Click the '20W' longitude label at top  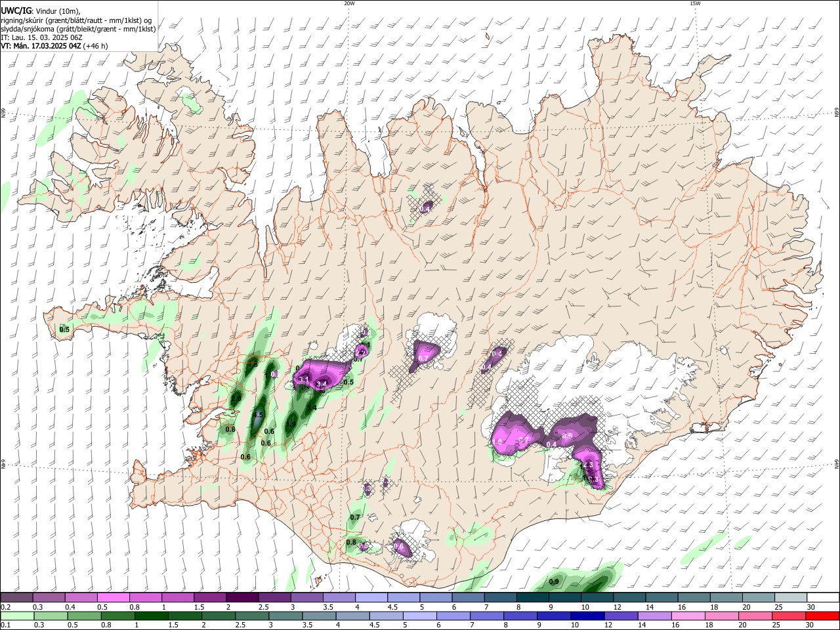pos(348,3)
